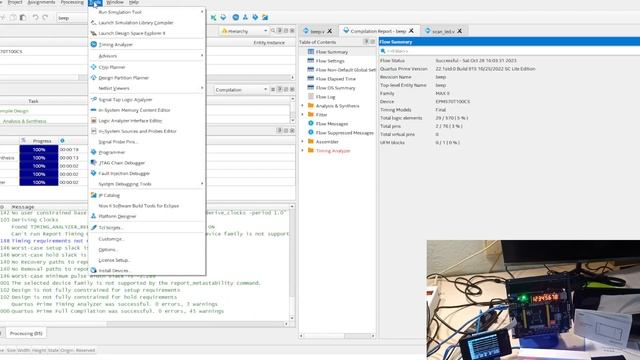Click the Undo toolbar icon

[36, 18]
